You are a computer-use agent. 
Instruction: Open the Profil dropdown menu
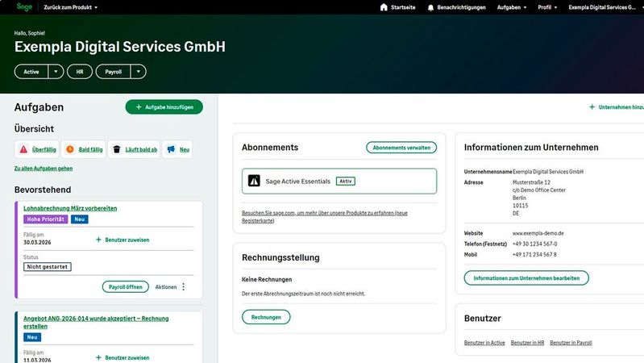(547, 7)
